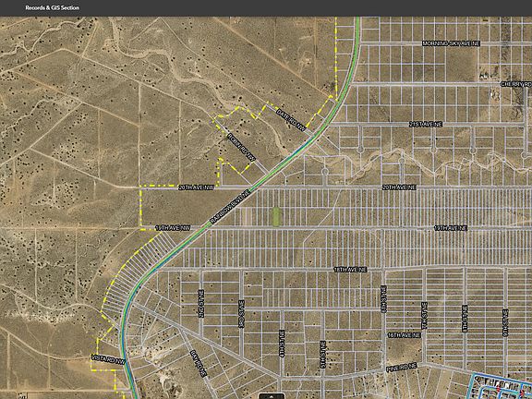Click the road label between Date Rd and 20th Ave NW
This screenshot has width=532, height=399.
[x=241, y=147]
